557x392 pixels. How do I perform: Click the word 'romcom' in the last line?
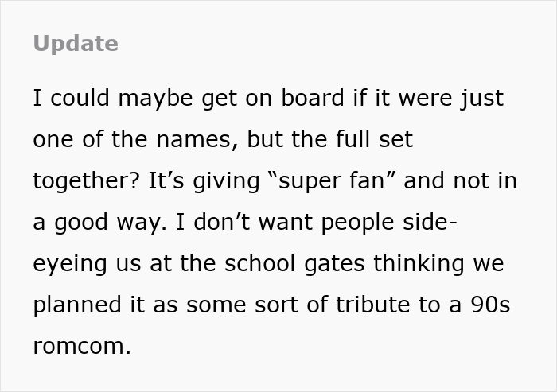click(79, 346)
